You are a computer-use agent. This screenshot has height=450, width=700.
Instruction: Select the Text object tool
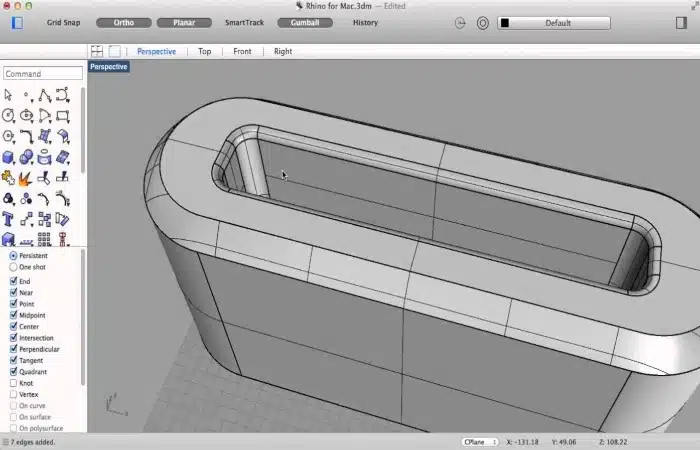coord(8,219)
